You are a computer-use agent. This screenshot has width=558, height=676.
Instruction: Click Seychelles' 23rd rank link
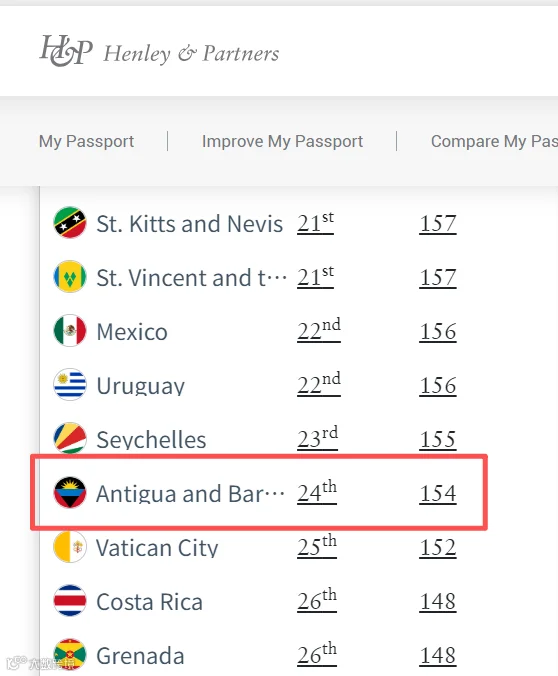click(x=317, y=438)
